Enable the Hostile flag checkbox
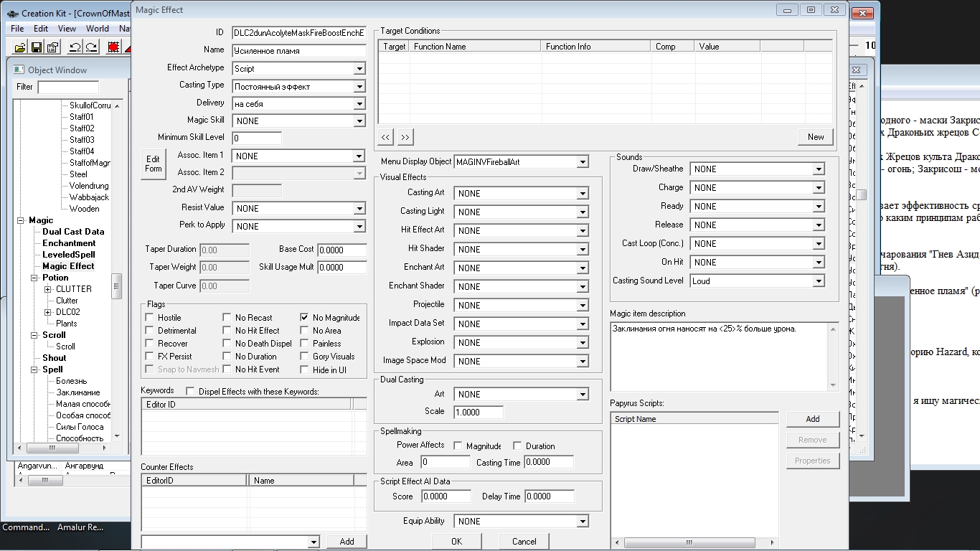 (150, 318)
